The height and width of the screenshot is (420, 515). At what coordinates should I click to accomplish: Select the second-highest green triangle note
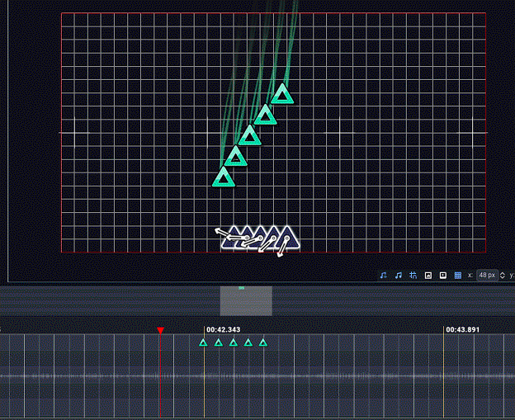point(266,115)
